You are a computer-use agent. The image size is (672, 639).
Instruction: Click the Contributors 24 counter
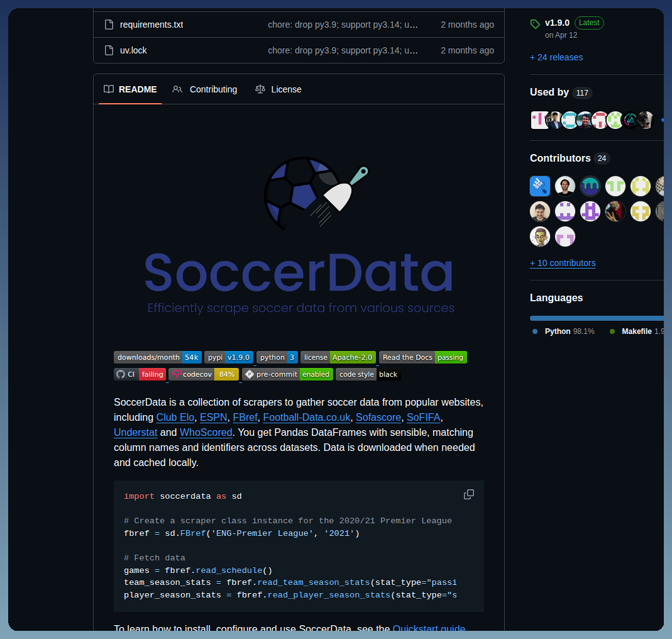[x=602, y=158]
